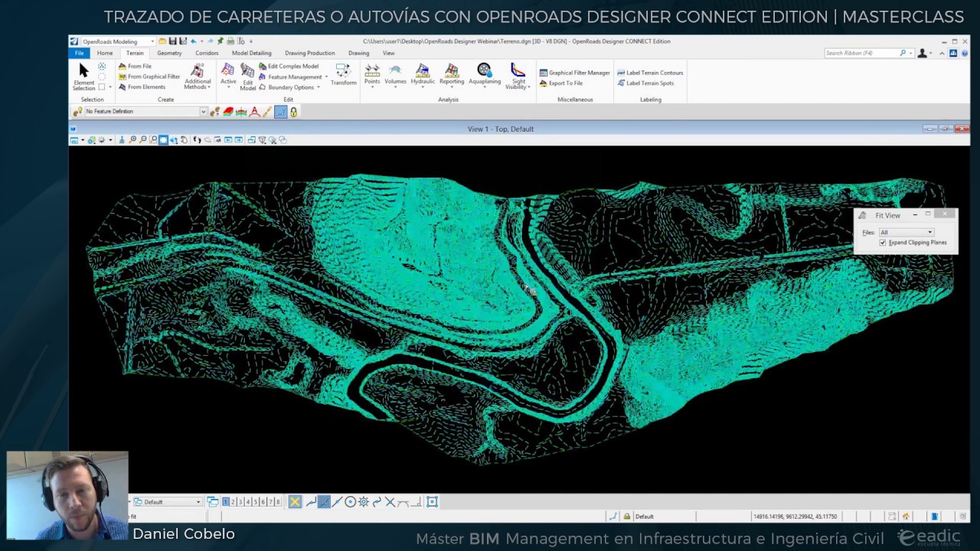Screen dimensions: 980x551
Task: Click the save icon in the title bar
Action: [x=172, y=41]
